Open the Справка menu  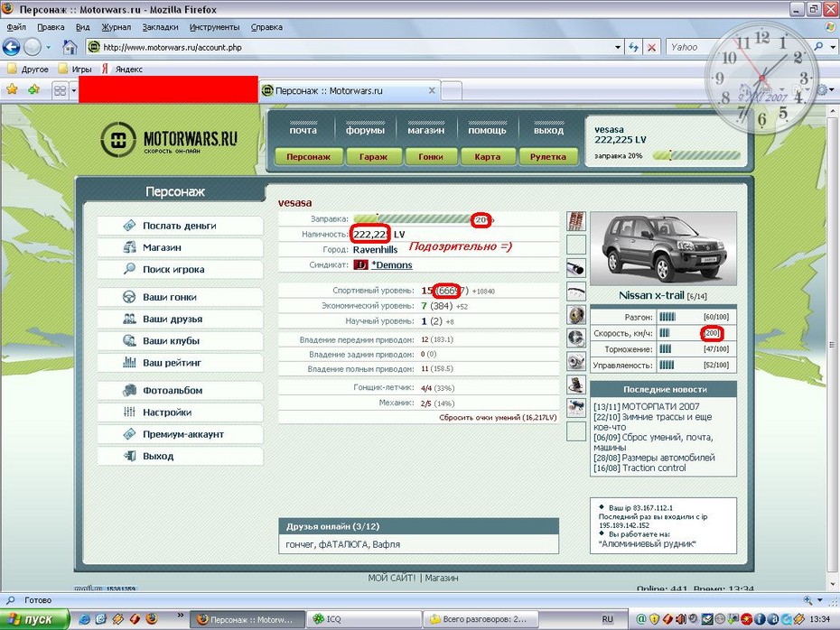266,27
